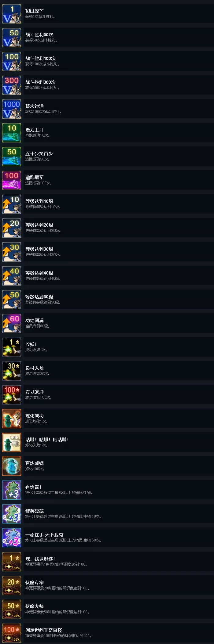The width and height of the screenshot is (214, 644).
Task: Open the 伏魔专家 20 monsters icon
Action: tap(12, 585)
